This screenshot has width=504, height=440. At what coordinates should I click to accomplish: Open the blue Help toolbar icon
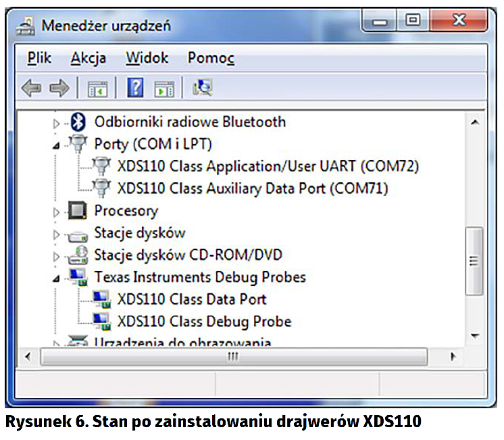pyautogui.click(x=136, y=88)
